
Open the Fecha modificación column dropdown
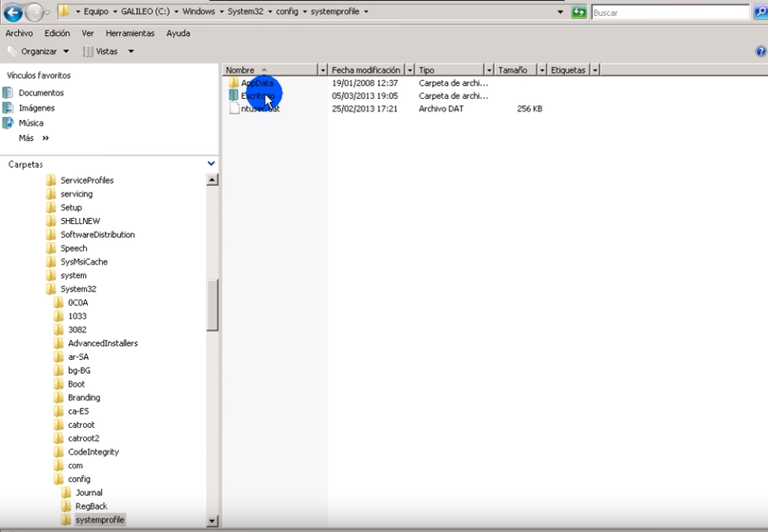[410, 70]
